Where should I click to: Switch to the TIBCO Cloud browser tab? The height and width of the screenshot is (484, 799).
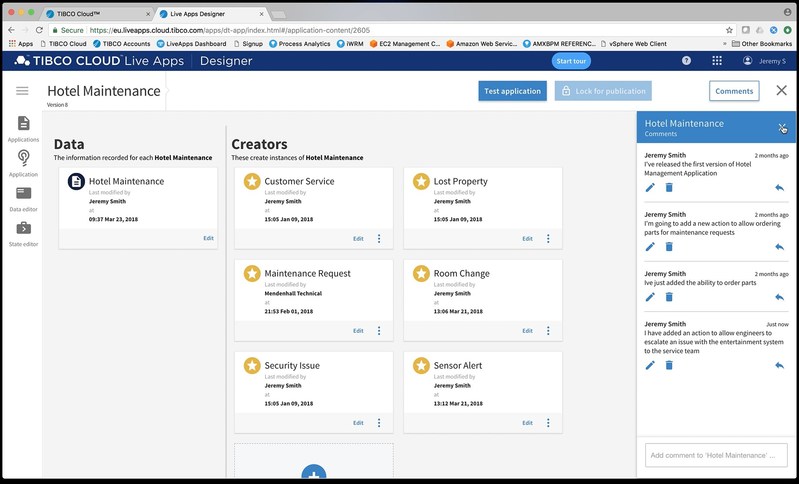click(95, 14)
